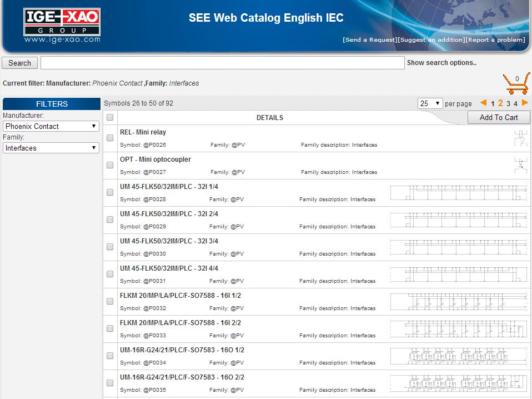Click the symbol code @P0026
The image size is (532, 399).
tap(155, 145)
